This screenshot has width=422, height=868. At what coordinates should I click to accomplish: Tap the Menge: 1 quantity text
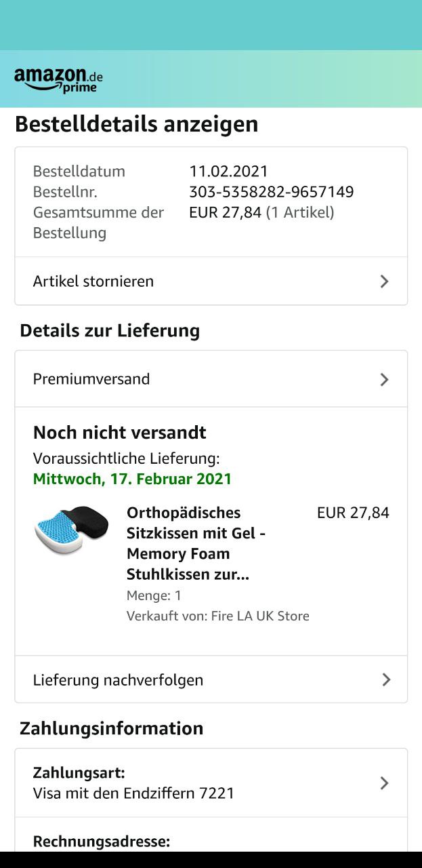(x=154, y=595)
